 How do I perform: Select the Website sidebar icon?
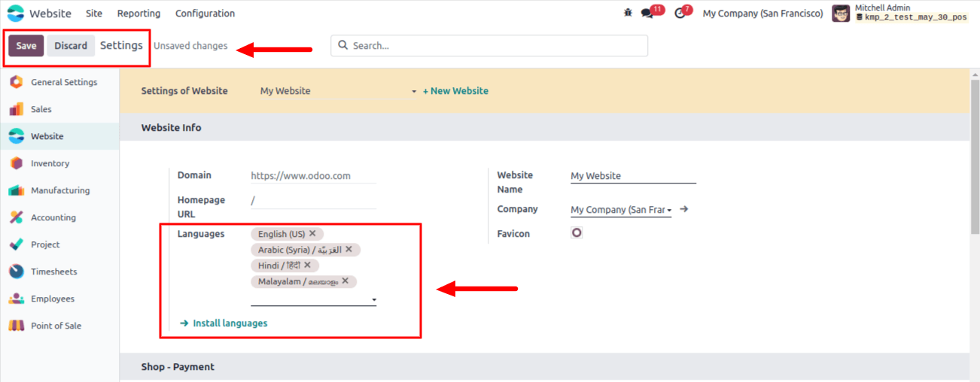(x=17, y=136)
